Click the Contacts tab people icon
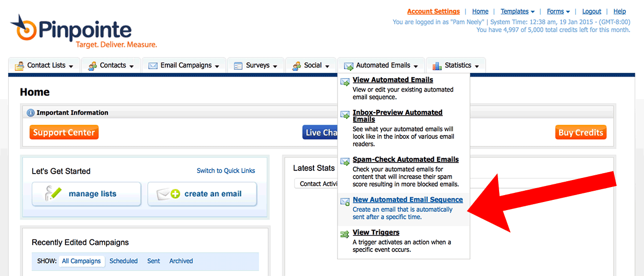644x276 pixels. (x=92, y=66)
